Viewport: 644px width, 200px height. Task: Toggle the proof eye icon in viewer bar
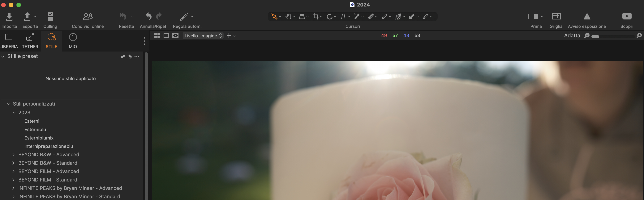click(x=175, y=36)
